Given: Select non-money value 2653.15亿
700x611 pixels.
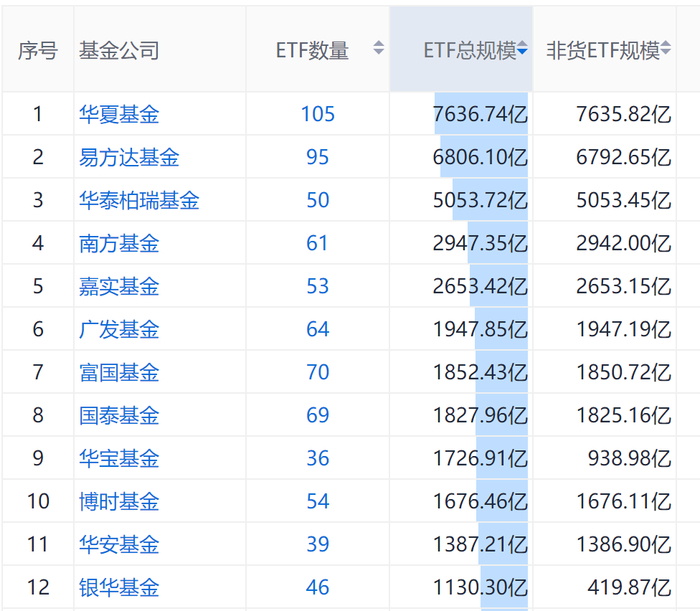Looking at the screenshot, I should pos(624,286).
